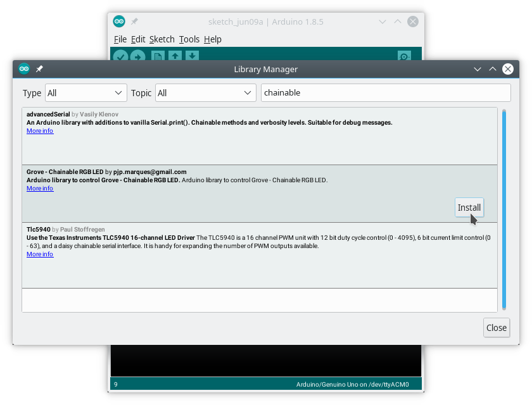The image size is (532, 405).
Task: Open the Edit menu in Arduino window
Action: pyautogui.click(x=138, y=39)
